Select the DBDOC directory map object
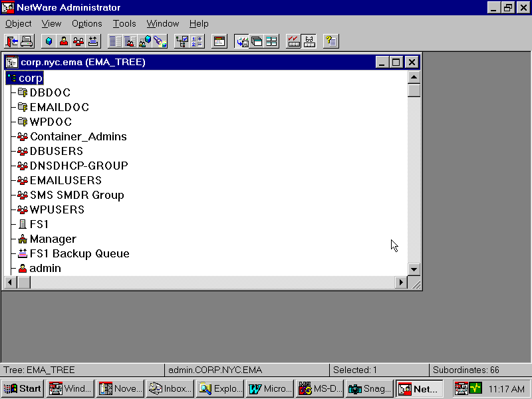 point(50,92)
